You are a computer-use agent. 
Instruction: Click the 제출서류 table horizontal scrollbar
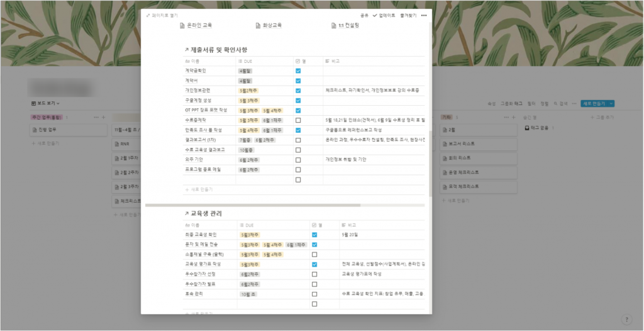(x=253, y=205)
